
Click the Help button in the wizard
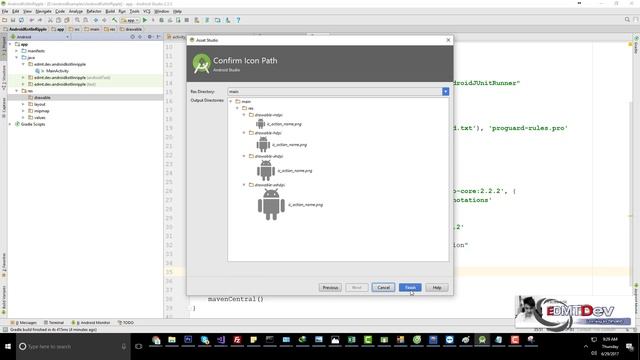tap(437, 287)
